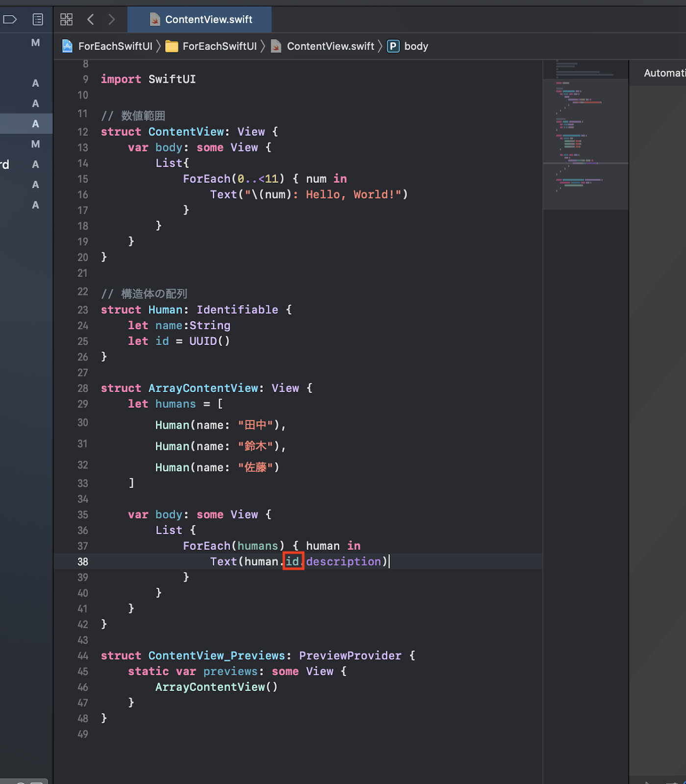Click the '// 数値範囲' comment
Viewport: 686px width, 784px height.
[x=133, y=116]
